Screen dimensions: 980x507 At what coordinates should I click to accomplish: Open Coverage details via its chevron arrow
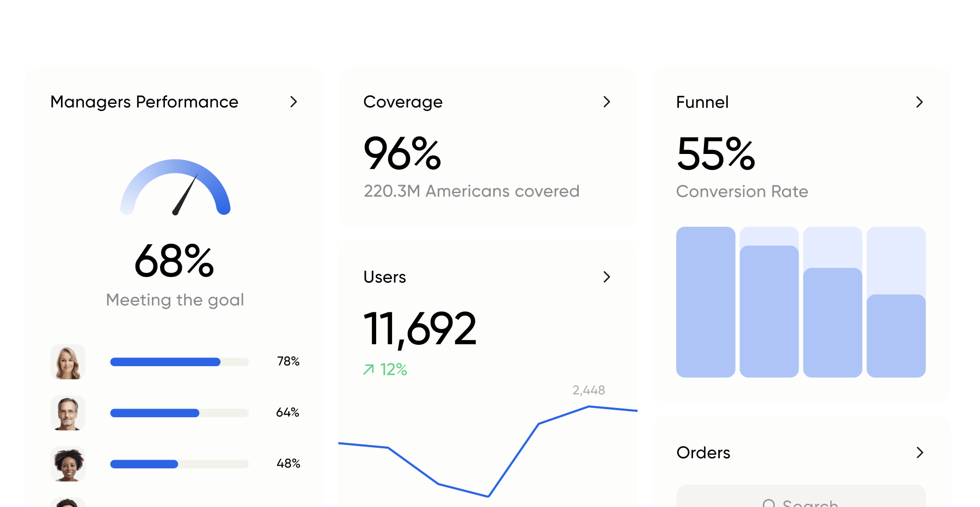[x=607, y=102]
